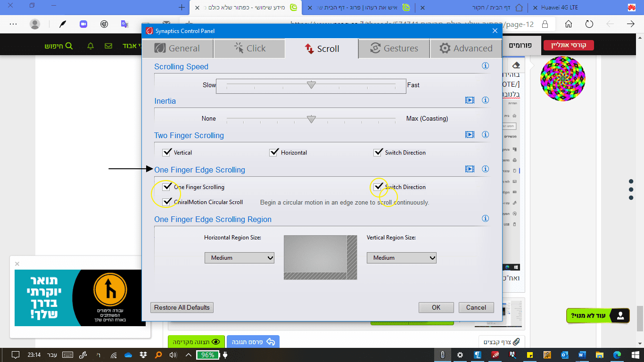
Task: Open info icon beside One Finger Edge Scrolling
Action: [x=485, y=169]
